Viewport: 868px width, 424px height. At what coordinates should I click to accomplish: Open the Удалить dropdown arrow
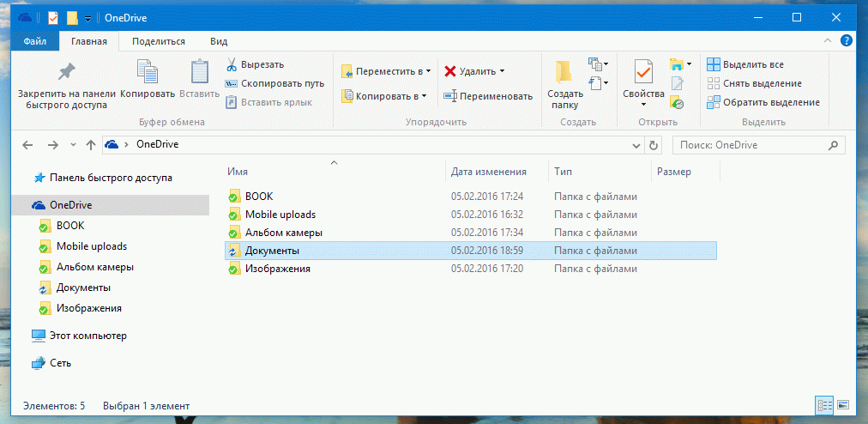(502, 71)
